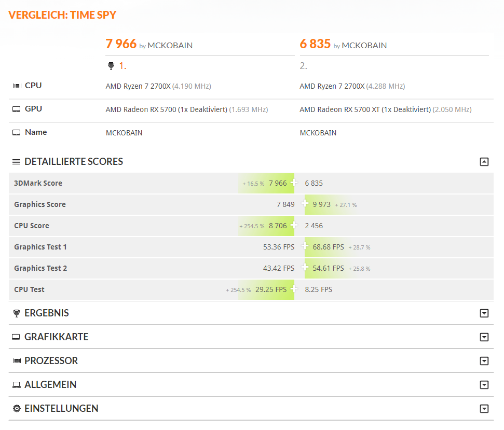
Task: Click the trophy icon beside rank 1
Action: pyautogui.click(x=111, y=66)
